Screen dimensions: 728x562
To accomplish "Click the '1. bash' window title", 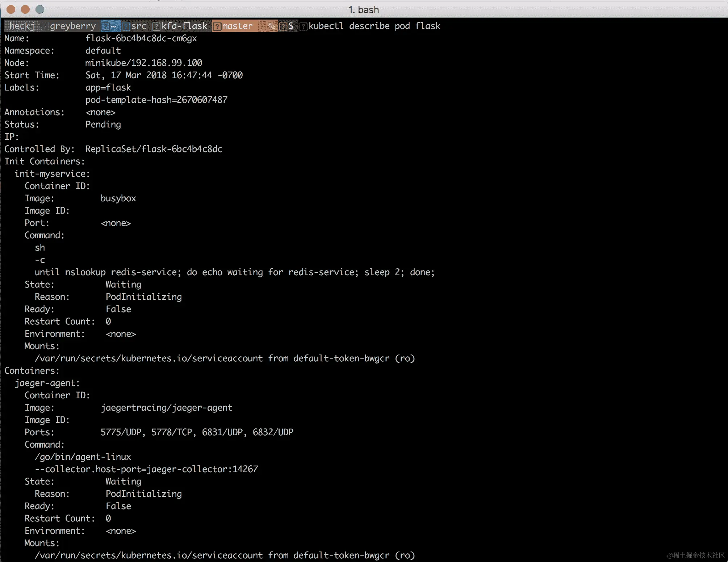I will 364,10.
